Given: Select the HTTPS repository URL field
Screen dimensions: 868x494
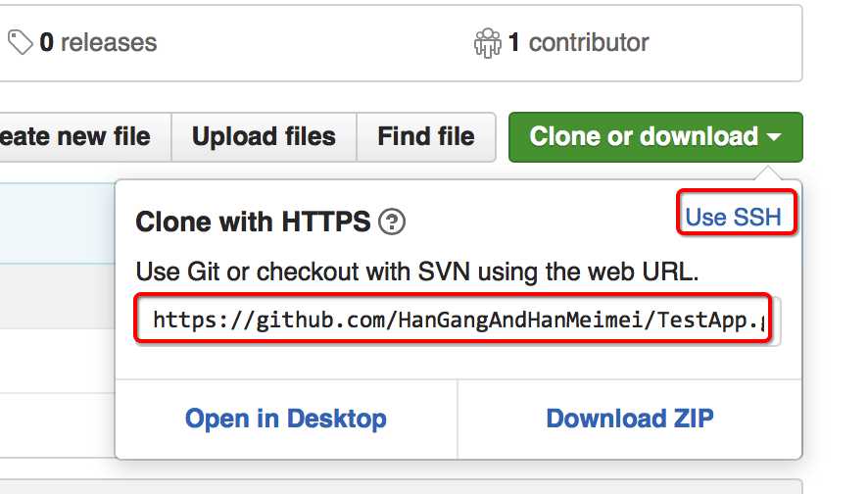Looking at the screenshot, I should pyautogui.click(x=455, y=319).
